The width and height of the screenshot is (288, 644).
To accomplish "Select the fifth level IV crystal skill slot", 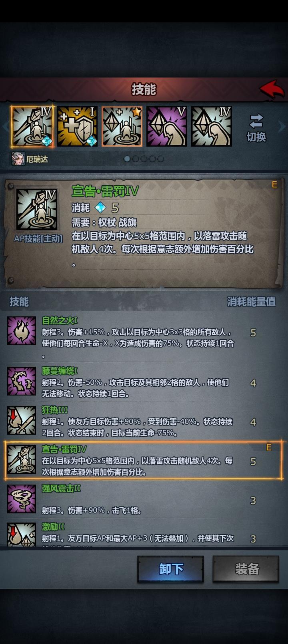I will pos(212,126).
